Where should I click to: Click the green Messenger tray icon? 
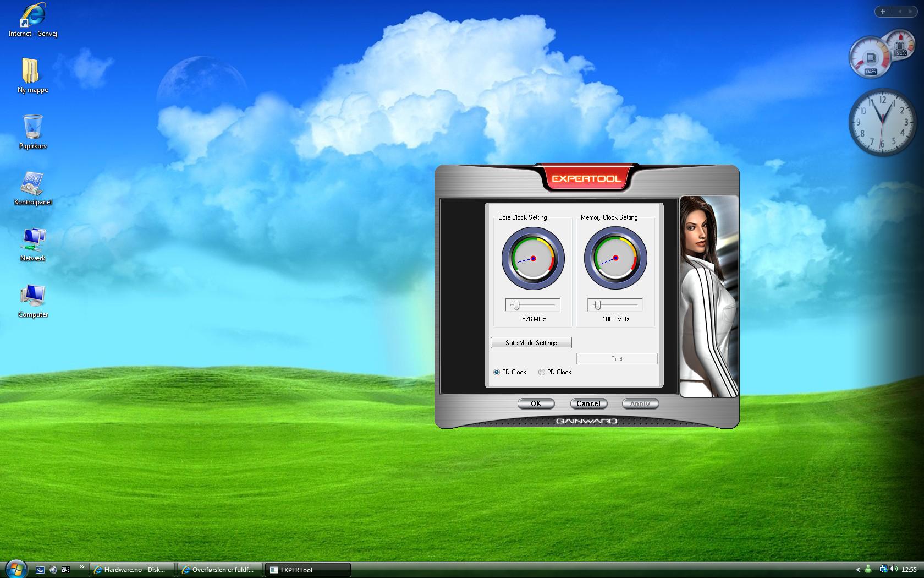(x=868, y=570)
